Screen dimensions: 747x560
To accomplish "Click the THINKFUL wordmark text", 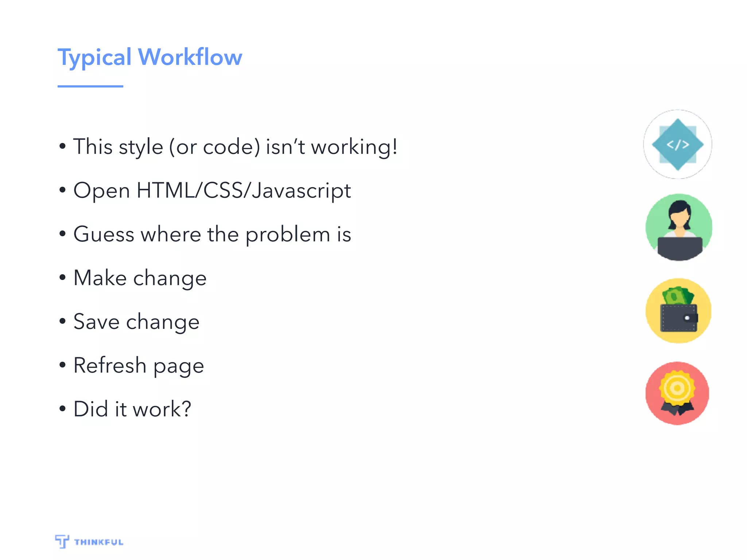I will click(99, 542).
